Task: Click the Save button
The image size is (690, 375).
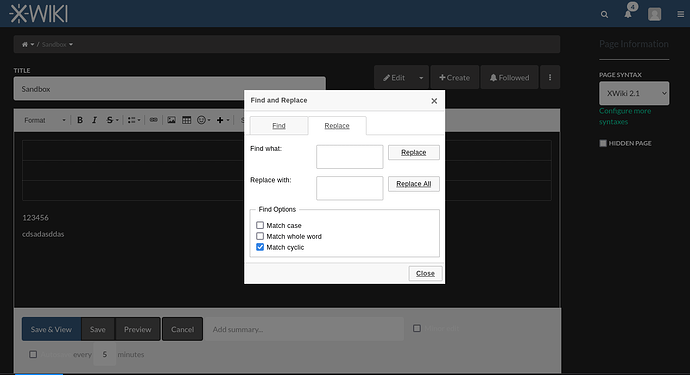Action: (98, 329)
